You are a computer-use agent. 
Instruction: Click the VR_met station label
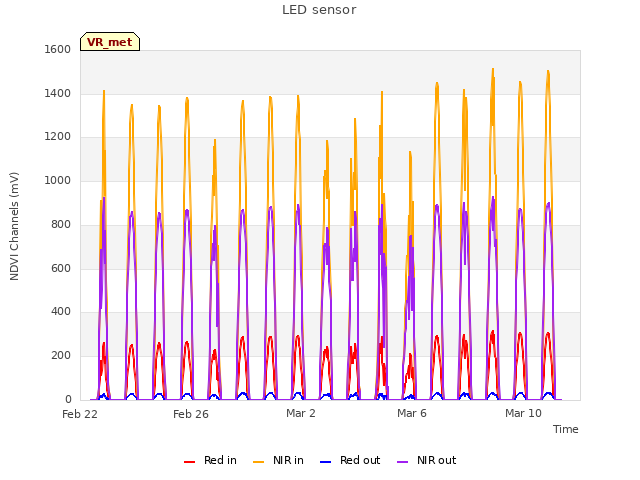click(110, 42)
